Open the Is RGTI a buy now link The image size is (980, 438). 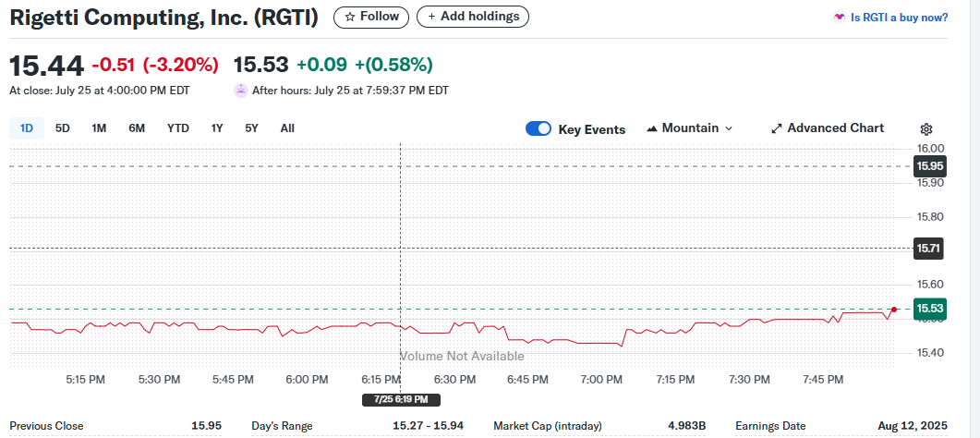click(898, 17)
